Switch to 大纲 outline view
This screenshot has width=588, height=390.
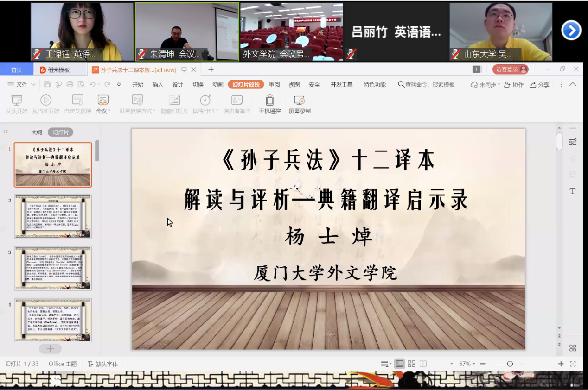pos(37,132)
